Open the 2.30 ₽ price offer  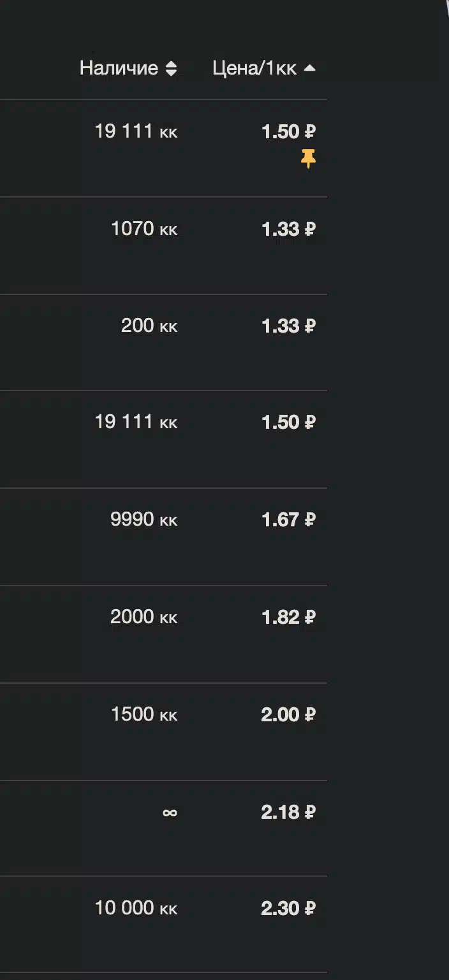point(288,908)
